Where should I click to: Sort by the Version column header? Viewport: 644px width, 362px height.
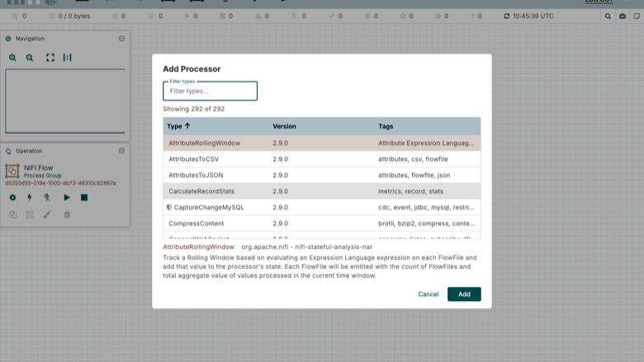tap(284, 126)
